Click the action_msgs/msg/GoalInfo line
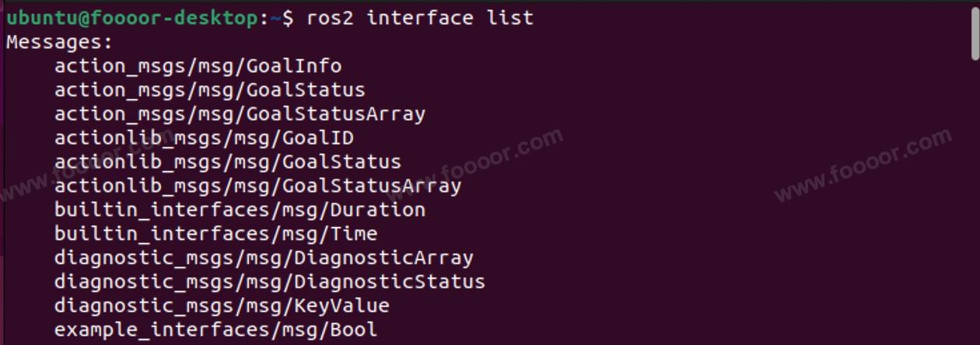The image size is (980, 345). point(198,66)
